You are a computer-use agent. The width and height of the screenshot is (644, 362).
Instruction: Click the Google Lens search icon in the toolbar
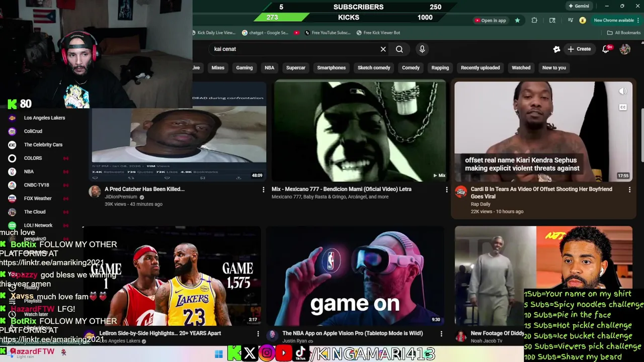[x=552, y=20]
